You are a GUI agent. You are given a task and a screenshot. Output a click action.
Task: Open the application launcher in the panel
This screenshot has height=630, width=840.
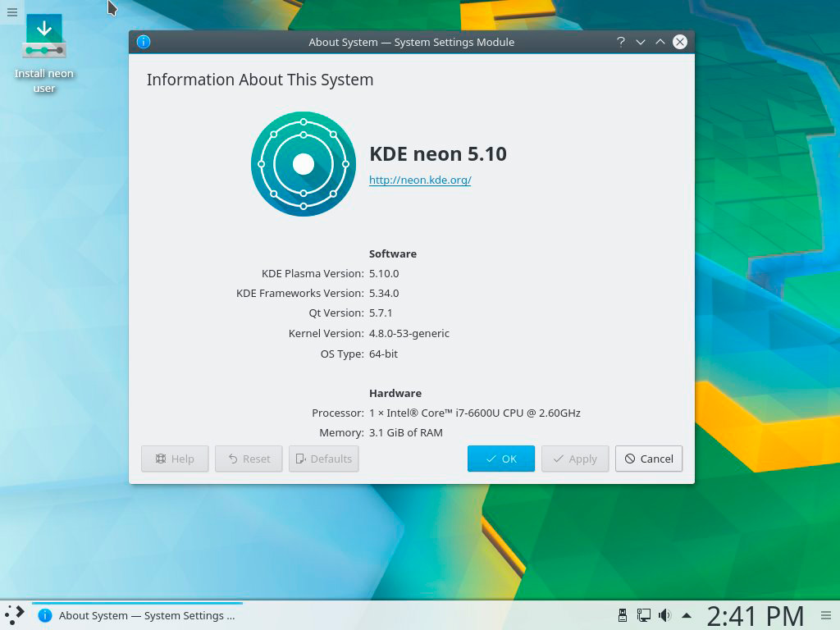pos(15,614)
